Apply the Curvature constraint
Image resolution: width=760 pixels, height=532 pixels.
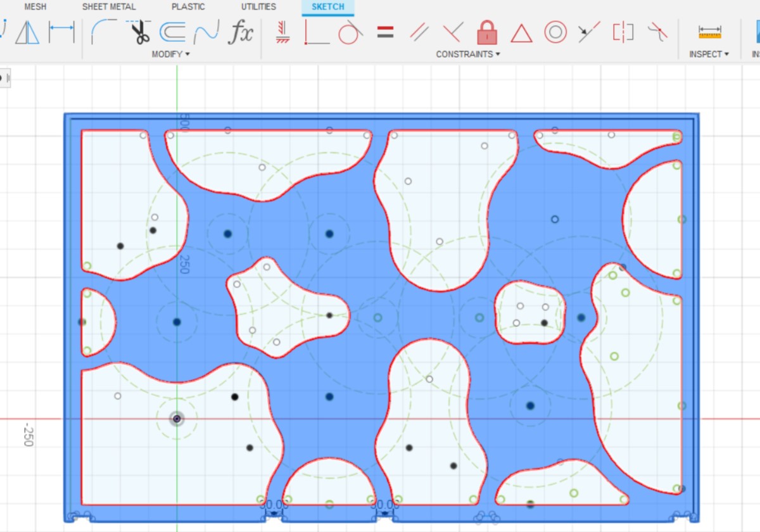pos(657,32)
